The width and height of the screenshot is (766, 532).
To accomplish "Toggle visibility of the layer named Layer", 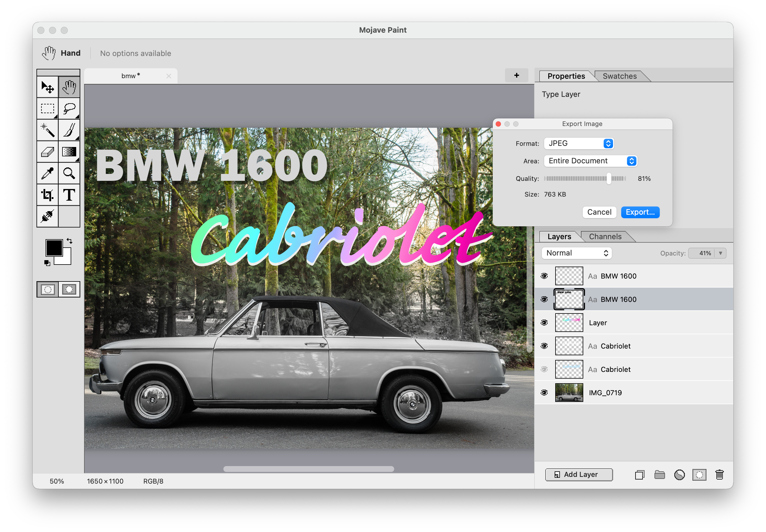I will pyautogui.click(x=544, y=323).
